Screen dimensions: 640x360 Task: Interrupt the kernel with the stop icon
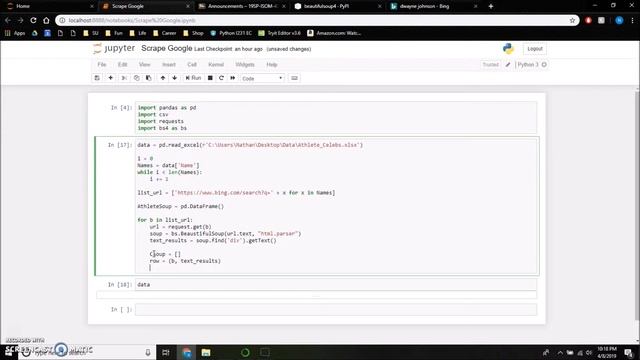[210, 78]
